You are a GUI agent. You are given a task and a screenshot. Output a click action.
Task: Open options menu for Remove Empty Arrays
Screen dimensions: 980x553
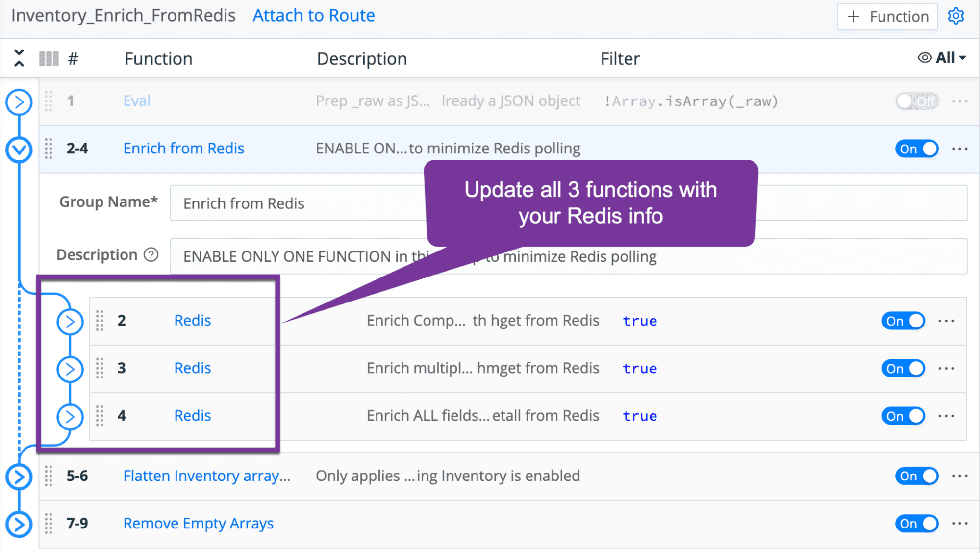coord(959,524)
